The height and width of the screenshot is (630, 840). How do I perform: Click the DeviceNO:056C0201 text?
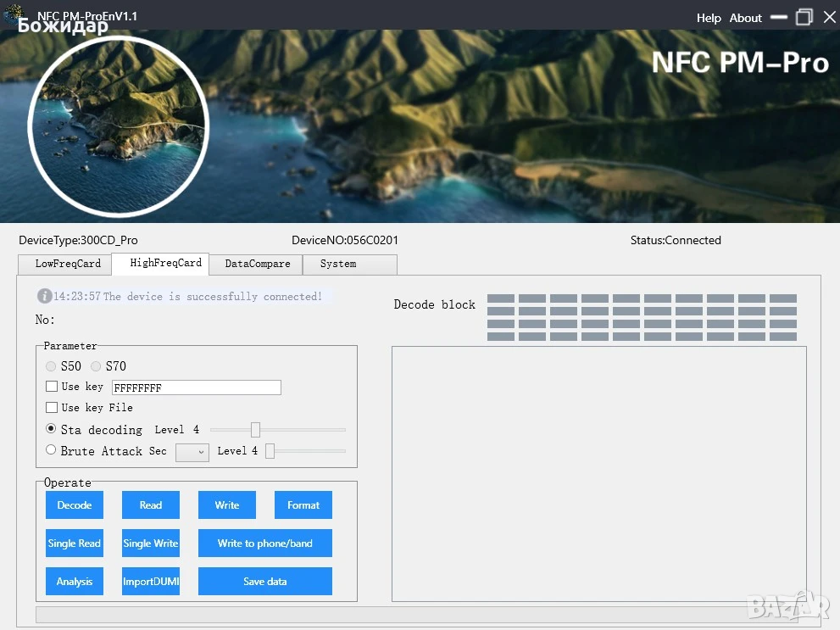coord(345,240)
